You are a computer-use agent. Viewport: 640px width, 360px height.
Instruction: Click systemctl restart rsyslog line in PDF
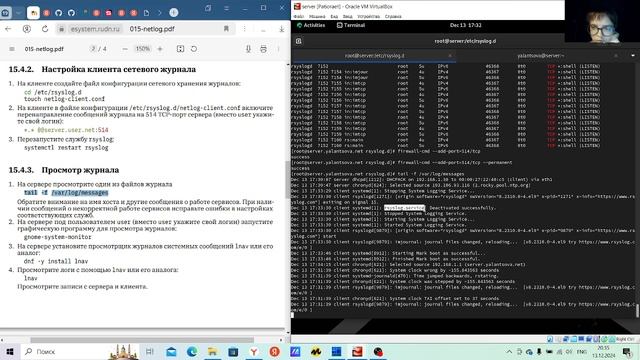click(x=66, y=148)
